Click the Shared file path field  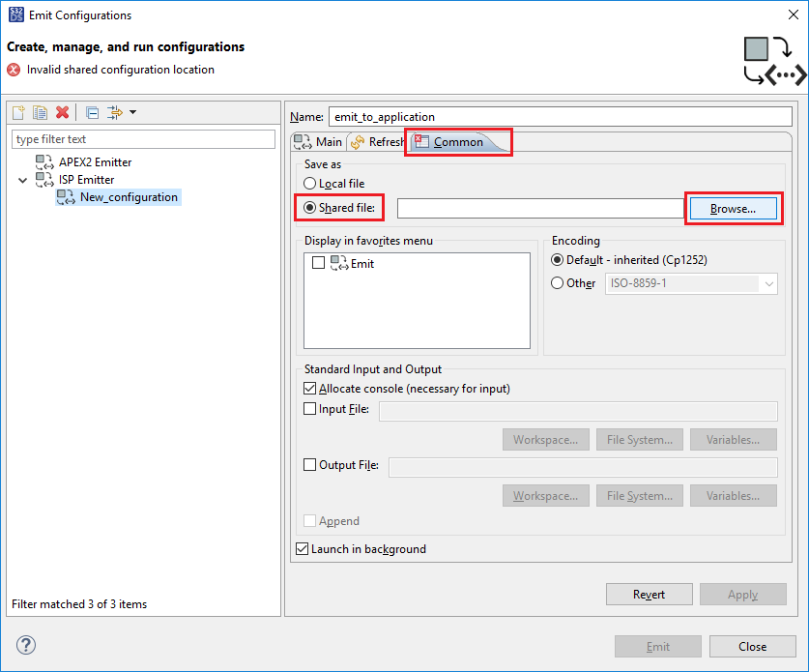tap(540, 209)
